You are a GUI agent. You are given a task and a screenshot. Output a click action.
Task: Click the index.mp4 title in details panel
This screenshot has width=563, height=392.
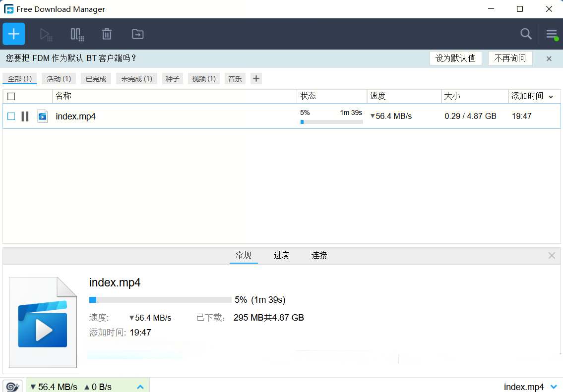coord(115,282)
